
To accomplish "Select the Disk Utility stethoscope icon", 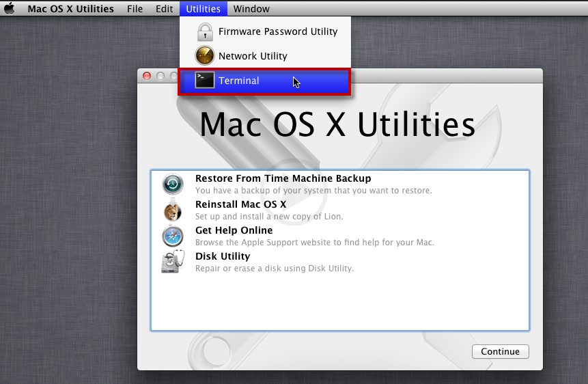I will (x=173, y=262).
